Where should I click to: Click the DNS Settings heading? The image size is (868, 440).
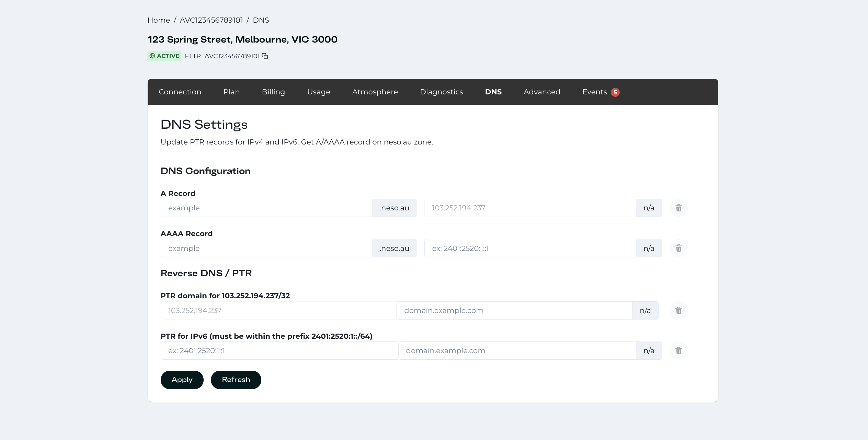point(204,125)
